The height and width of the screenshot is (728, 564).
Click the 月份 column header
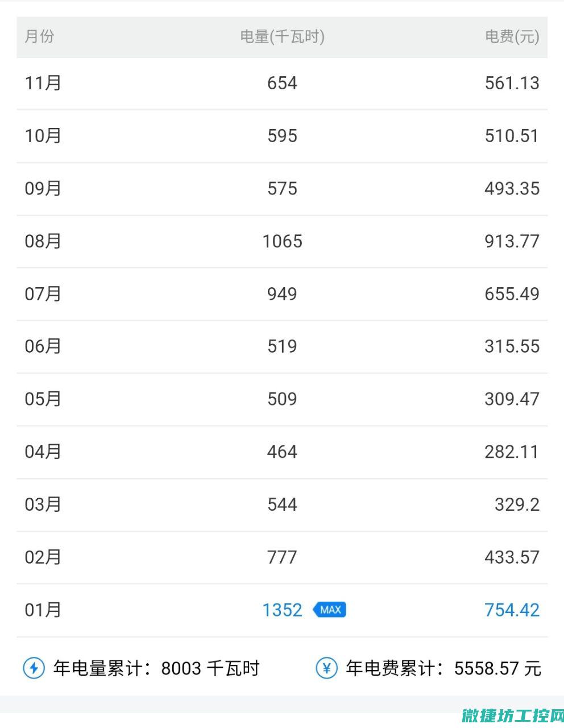40,36
